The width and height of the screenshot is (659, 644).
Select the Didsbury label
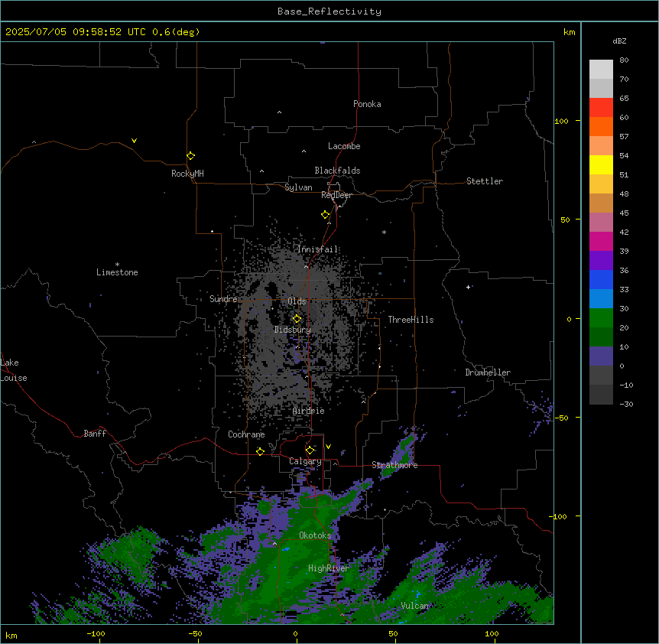pyautogui.click(x=293, y=330)
